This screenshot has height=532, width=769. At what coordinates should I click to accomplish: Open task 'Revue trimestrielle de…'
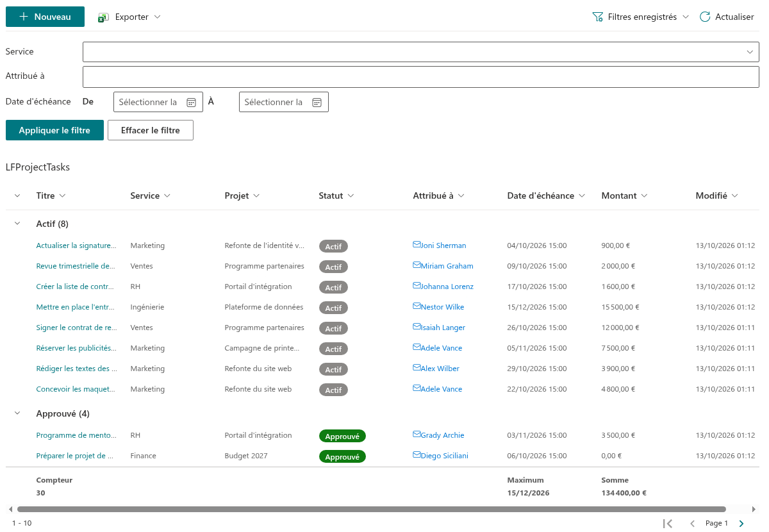point(76,266)
